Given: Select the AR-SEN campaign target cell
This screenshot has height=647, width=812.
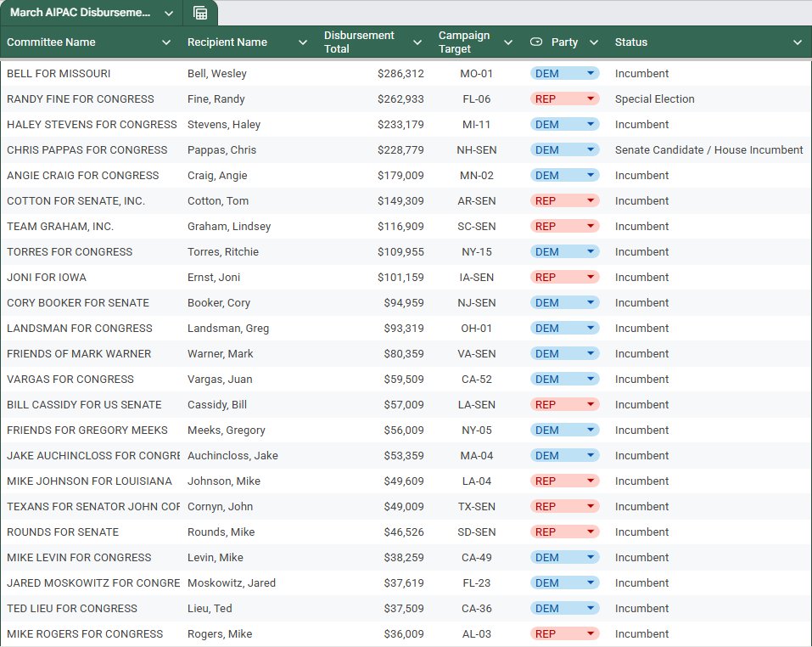Looking at the screenshot, I should click(x=477, y=200).
